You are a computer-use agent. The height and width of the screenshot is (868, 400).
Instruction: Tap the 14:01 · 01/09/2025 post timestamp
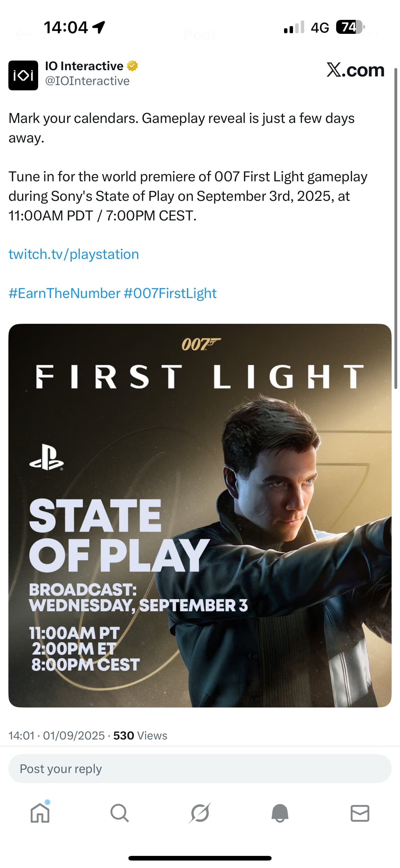coord(56,735)
